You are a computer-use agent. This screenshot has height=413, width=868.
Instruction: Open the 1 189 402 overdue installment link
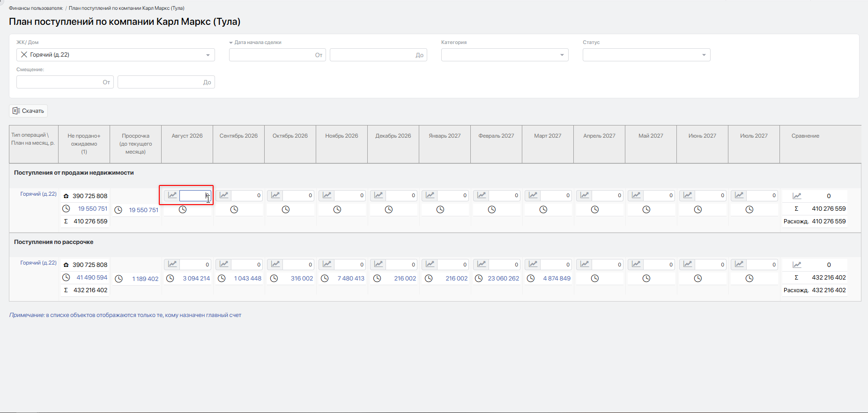(x=145, y=279)
